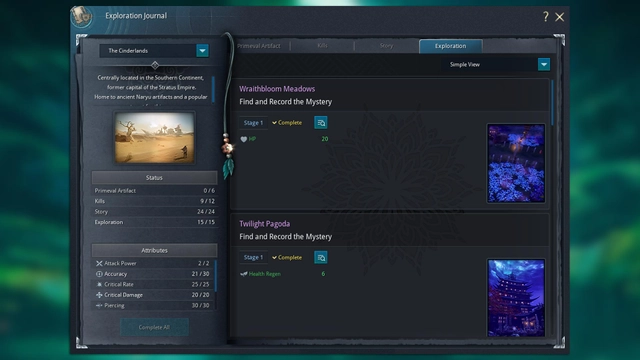Click the Wraithbloom Meadows thumbnail image
The height and width of the screenshot is (360, 640).
tap(516, 163)
